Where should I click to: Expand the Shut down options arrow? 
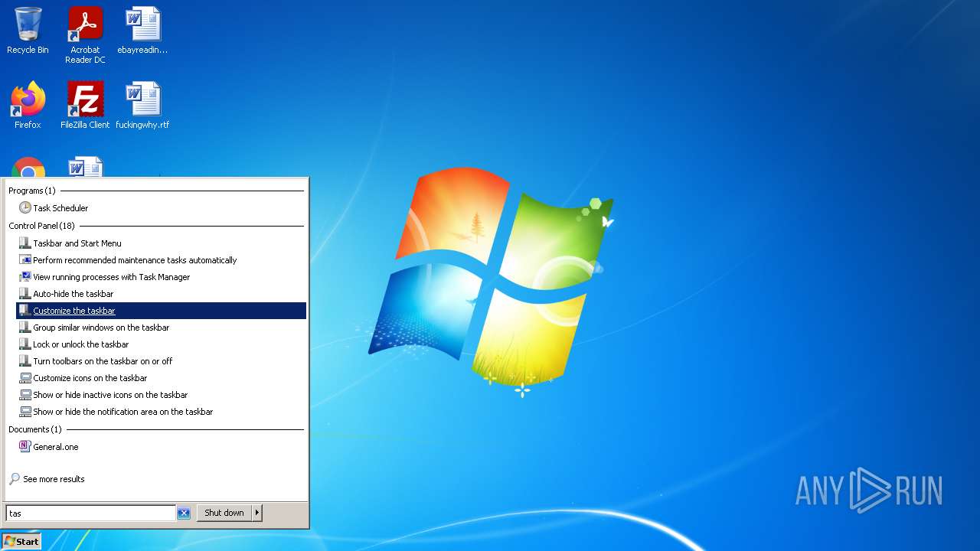[x=257, y=513]
